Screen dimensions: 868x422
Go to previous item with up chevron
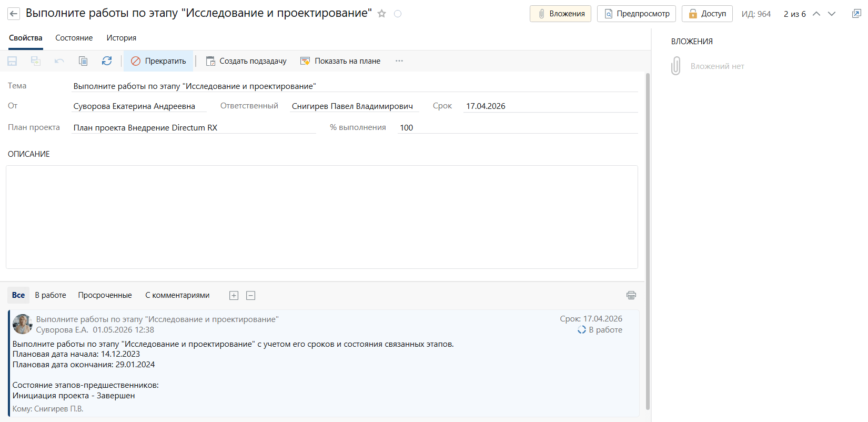pyautogui.click(x=816, y=14)
